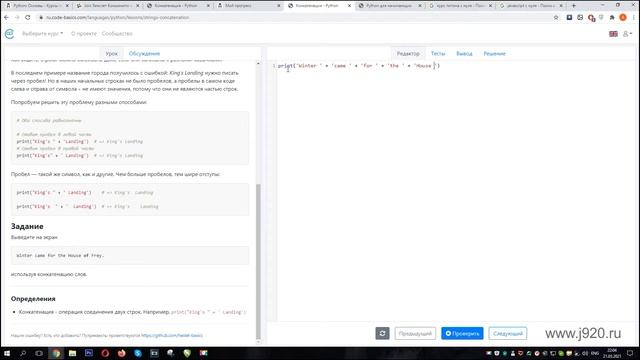Viewport: 640px width, 360px height.
Task: Click the 'Определения' heading text
Action: coord(33,299)
